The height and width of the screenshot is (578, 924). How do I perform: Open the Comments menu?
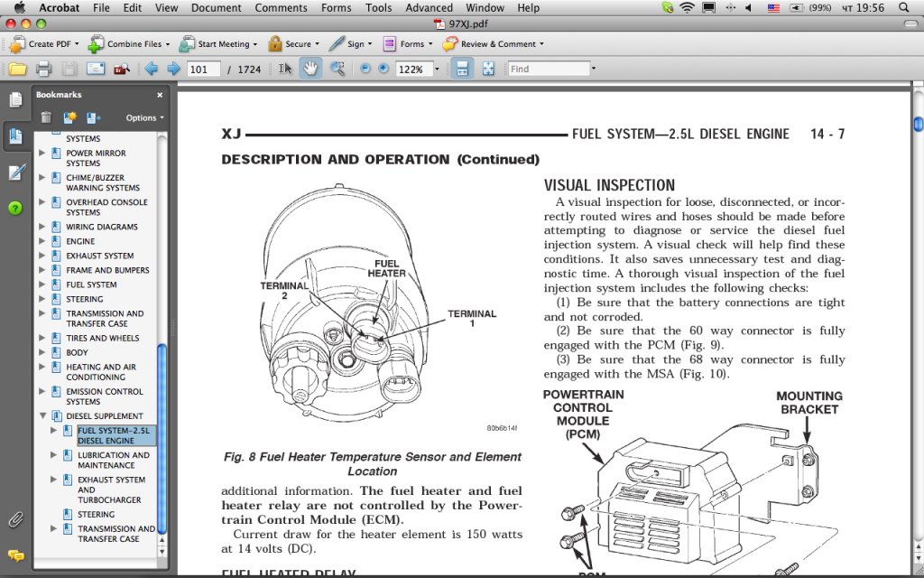pyautogui.click(x=281, y=7)
